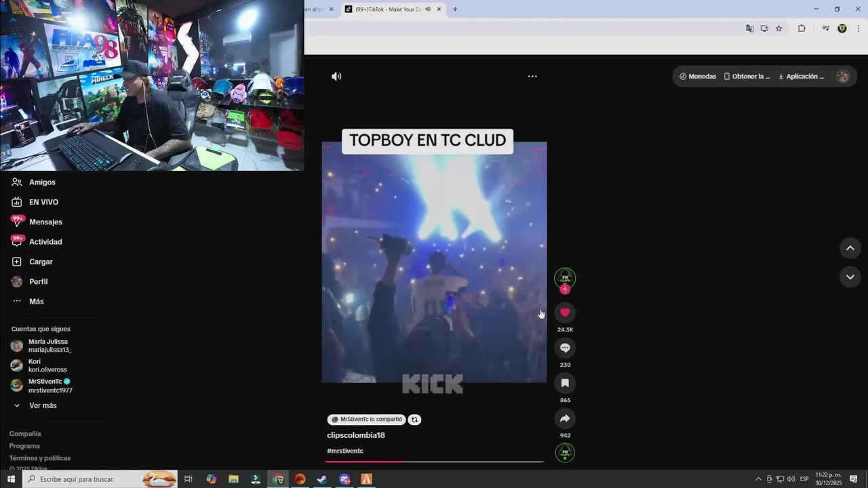This screenshot has width=868, height=488.
Task: Click the Obtener la app button
Action: point(747,77)
